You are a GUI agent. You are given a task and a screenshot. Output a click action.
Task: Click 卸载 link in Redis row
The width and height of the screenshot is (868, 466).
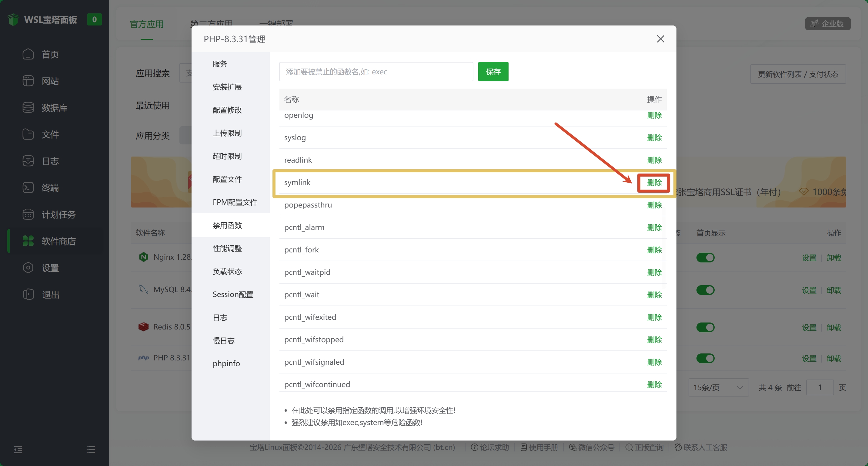click(834, 327)
